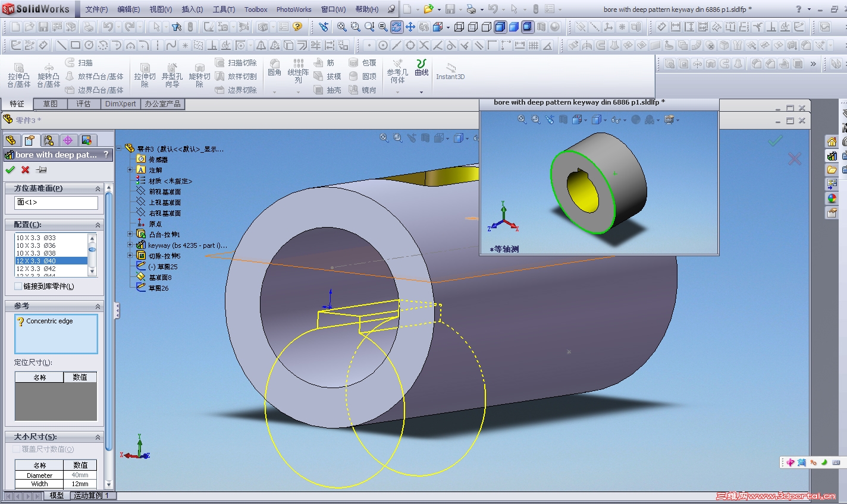Open the SolidWorks Help toolbar icon
The width and height of the screenshot is (847, 504).
297,27
